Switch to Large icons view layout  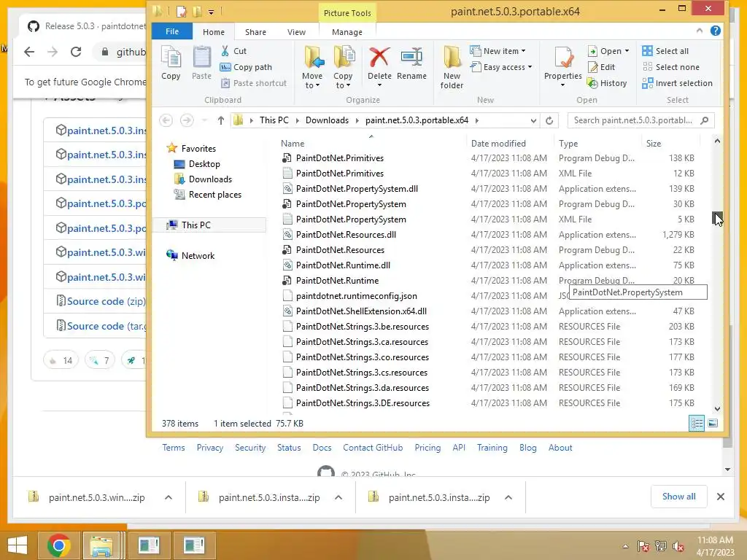click(713, 424)
